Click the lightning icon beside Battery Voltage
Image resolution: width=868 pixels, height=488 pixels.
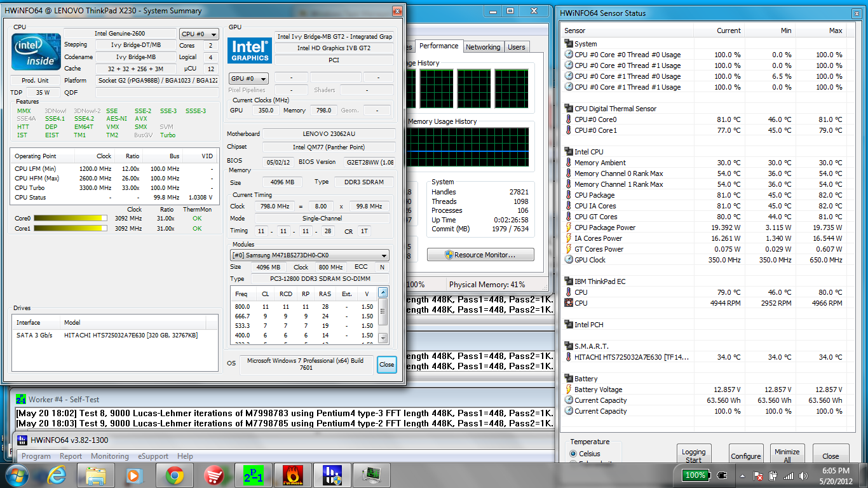pos(569,390)
